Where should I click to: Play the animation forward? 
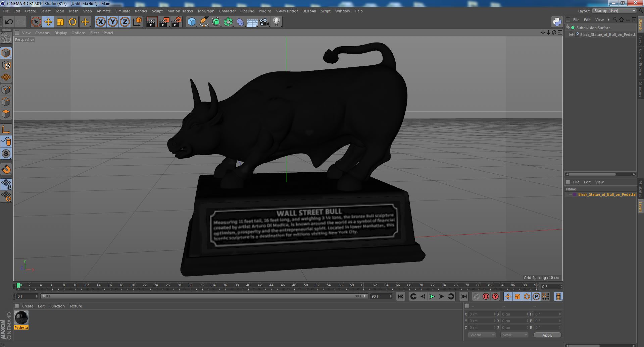point(432,296)
